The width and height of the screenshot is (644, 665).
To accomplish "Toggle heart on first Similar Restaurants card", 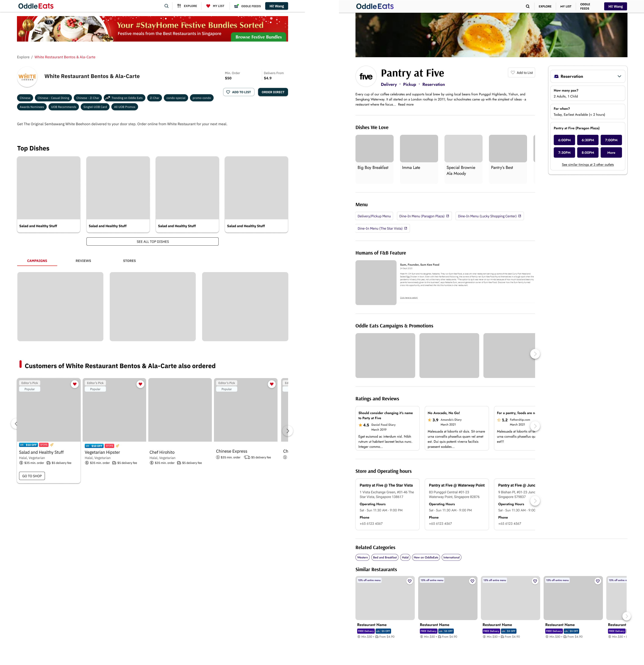I will 410,581.
